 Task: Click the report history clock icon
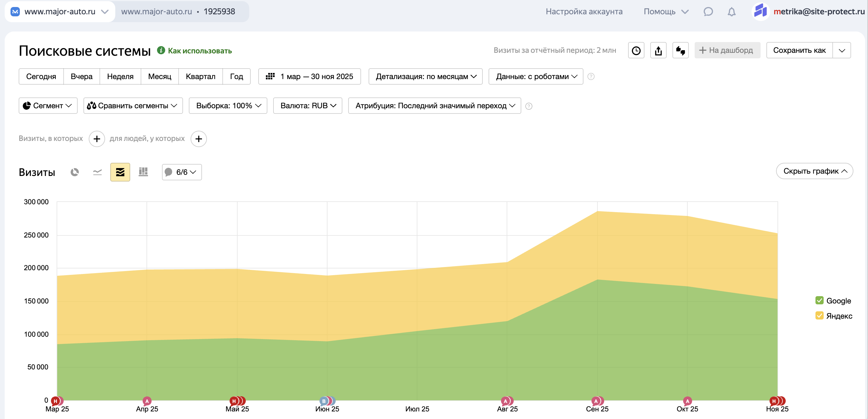[x=636, y=50]
